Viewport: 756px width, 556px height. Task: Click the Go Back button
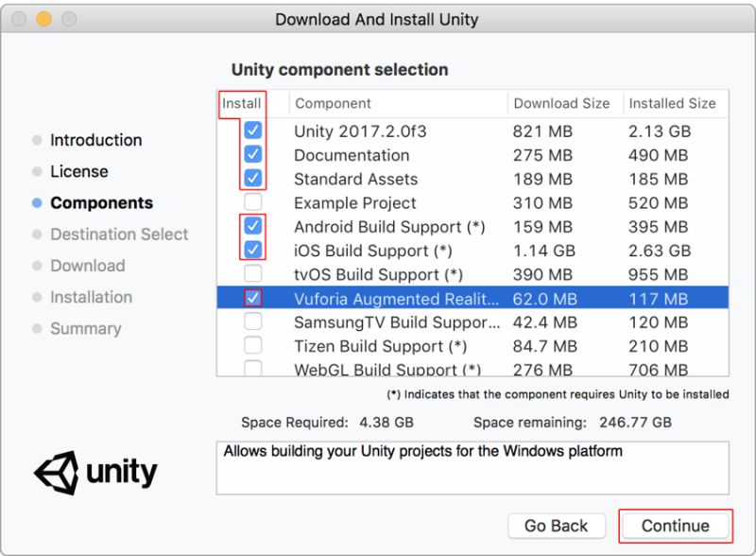click(x=557, y=526)
